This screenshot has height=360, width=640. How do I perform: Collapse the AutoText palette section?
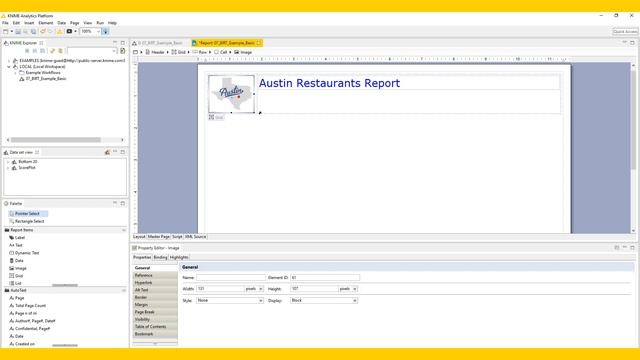click(124, 290)
